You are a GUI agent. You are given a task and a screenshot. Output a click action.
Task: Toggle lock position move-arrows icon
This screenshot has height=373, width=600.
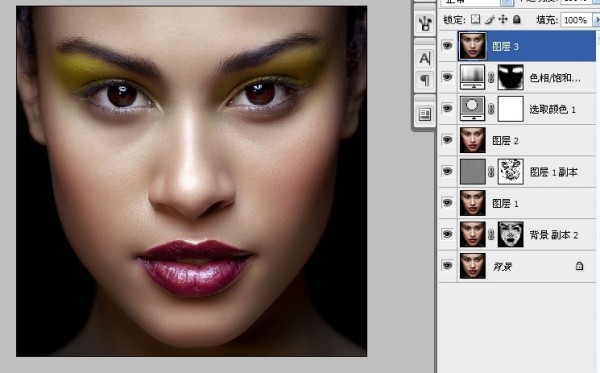pyautogui.click(x=503, y=19)
